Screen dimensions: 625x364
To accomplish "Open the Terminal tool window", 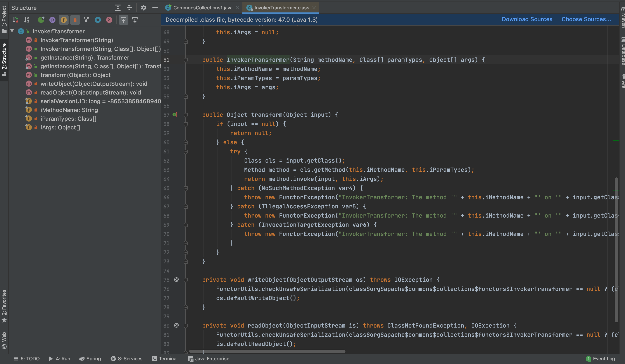I will 165,359.
